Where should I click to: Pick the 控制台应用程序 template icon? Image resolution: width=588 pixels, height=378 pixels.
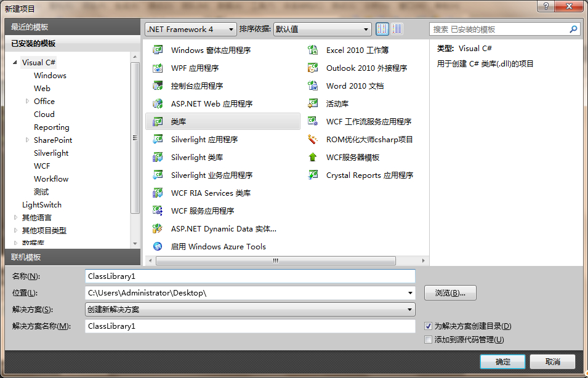[158, 86]
